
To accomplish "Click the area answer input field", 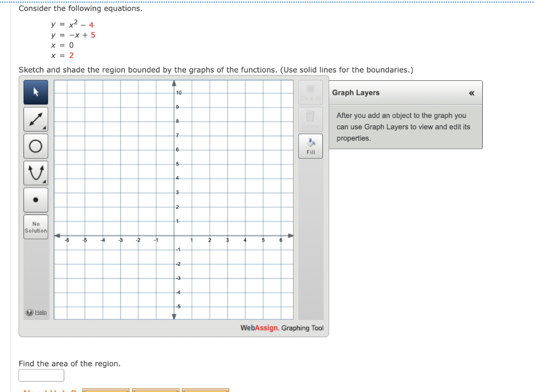I will pos(41,375).
